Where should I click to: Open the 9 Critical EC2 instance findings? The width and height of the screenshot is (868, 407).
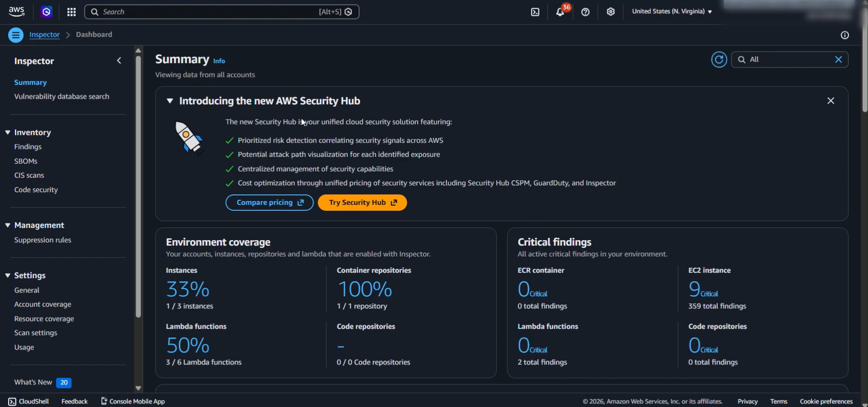703,289
